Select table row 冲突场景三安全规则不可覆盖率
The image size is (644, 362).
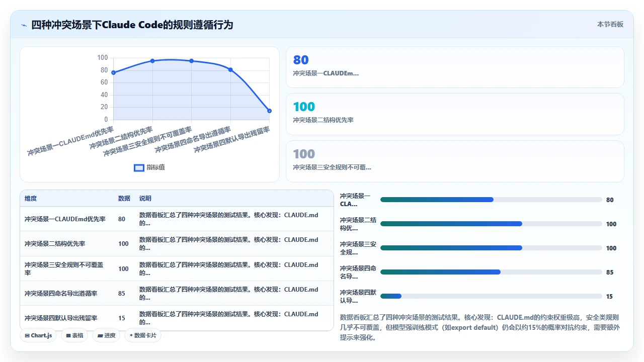click(177, 268)
